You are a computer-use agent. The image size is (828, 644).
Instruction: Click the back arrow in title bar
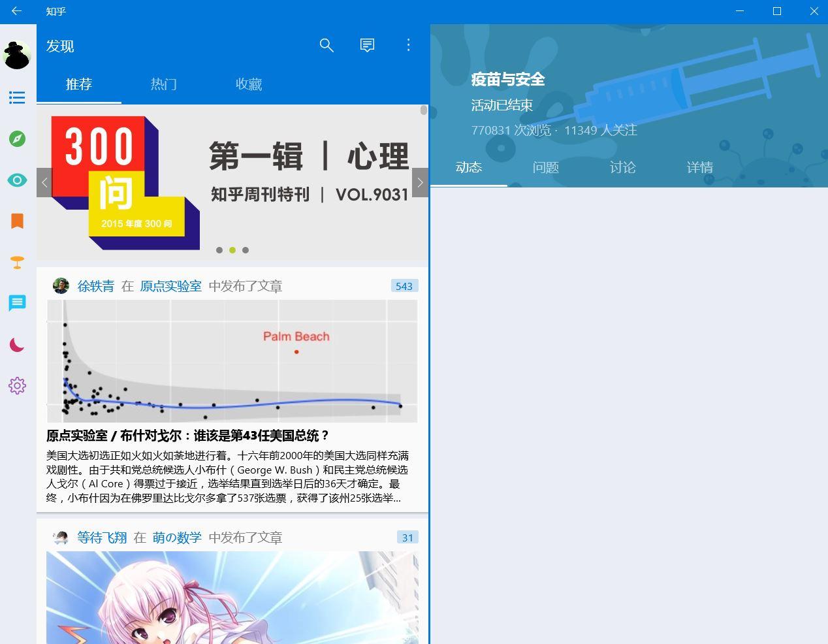click(17, 11)
